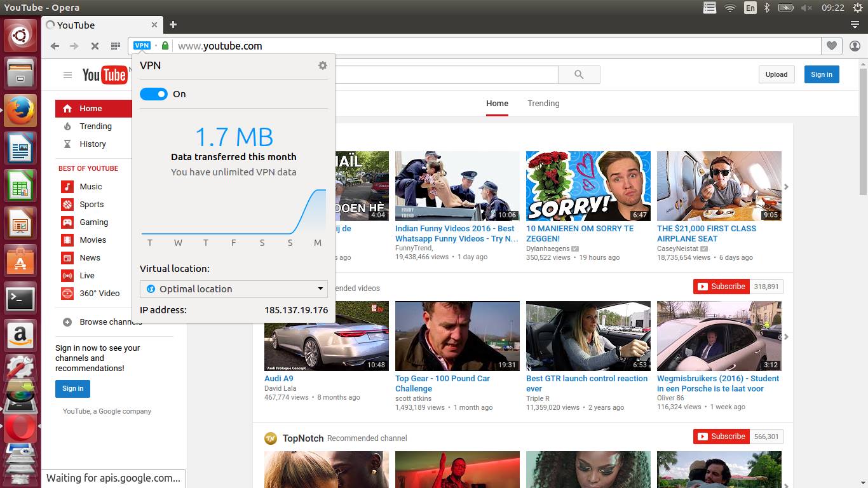This screenshot has height=488, width=868.
Task: Select Home in the YouTube sidebar
Action: 93,109
